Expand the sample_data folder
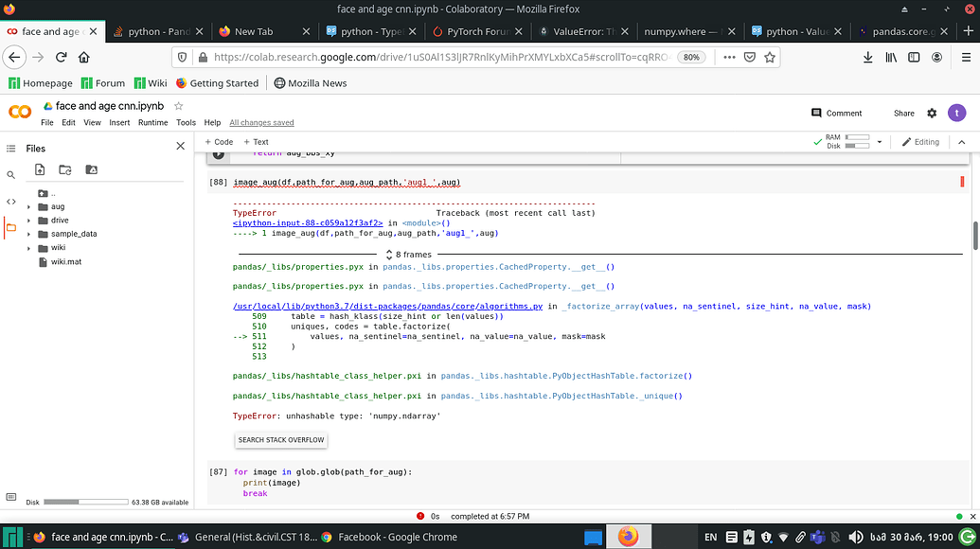This screenshot has height=549, width=980. (27, 233)
